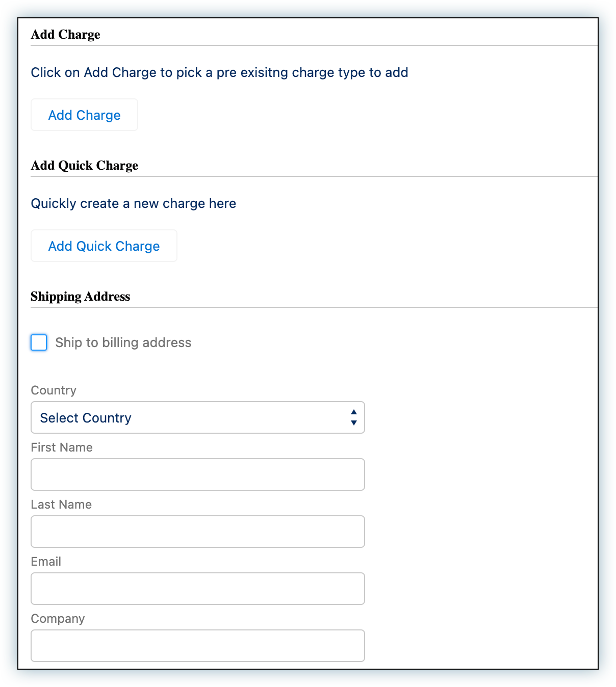
Task: Select the Email input field
Action: point(197,589)
